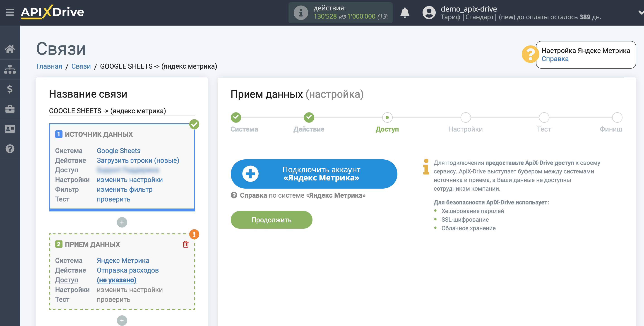This screenshot has height=326, width=644.
Task: Open Отправка расходов action link
Action: (128, 270)
